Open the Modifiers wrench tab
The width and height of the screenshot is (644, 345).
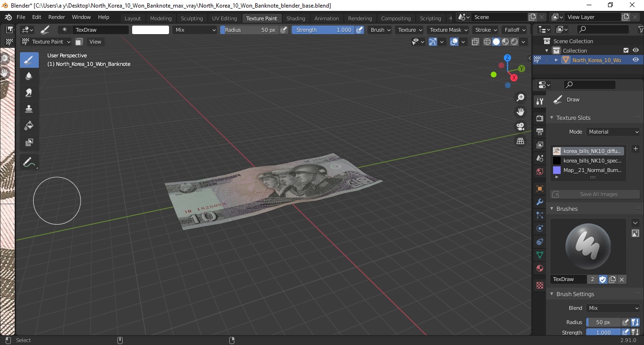[x=539, y=202]
